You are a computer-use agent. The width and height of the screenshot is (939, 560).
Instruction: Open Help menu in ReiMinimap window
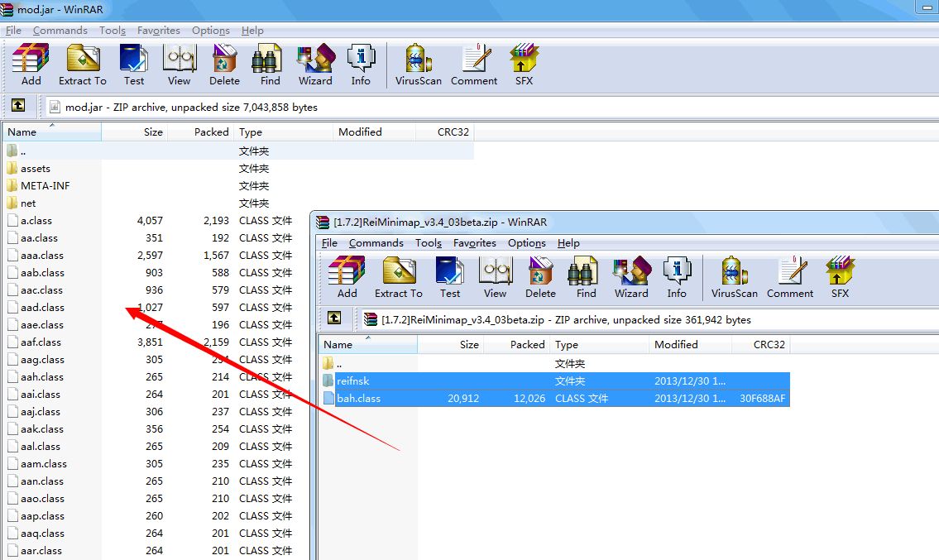(568, 243)
